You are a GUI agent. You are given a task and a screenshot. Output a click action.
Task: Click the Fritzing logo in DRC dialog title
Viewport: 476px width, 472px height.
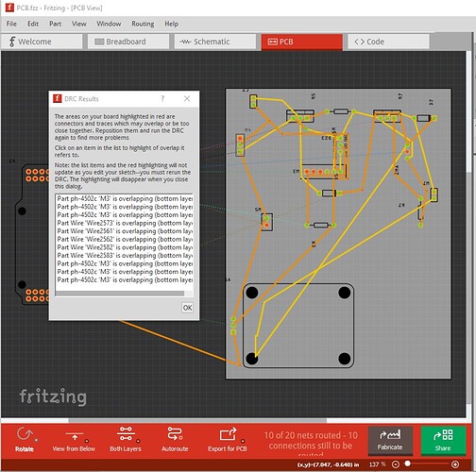click(x=57, y=98)
